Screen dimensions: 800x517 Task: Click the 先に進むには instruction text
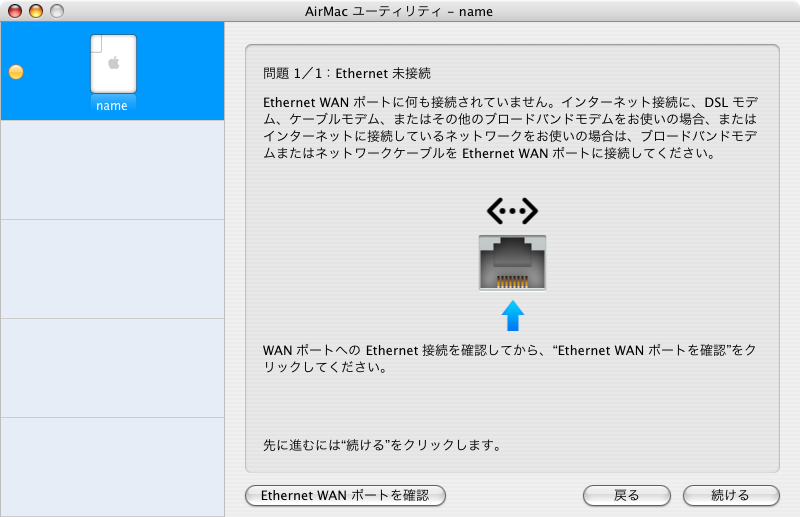[x=382, y=445]
